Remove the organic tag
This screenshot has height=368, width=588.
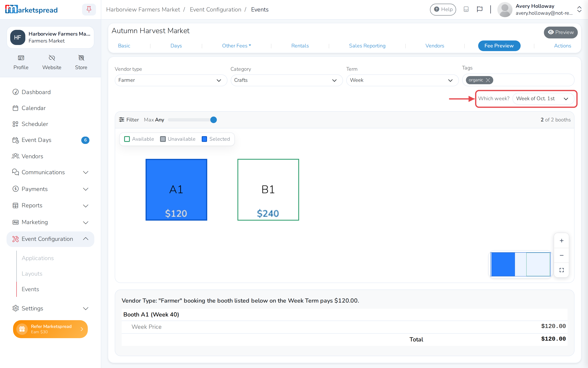(488, 80)
